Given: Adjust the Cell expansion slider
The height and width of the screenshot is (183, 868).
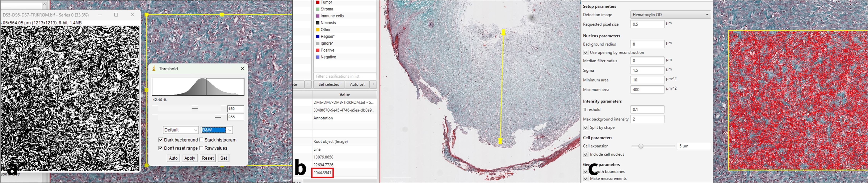Looking at the screenshot, I should (641, 146).
